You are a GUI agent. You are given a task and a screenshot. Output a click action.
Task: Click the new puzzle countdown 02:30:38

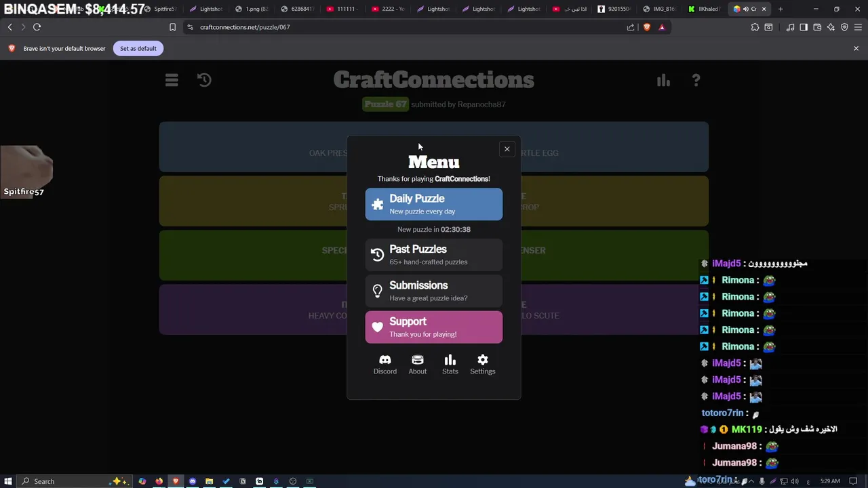pos(455,229)
